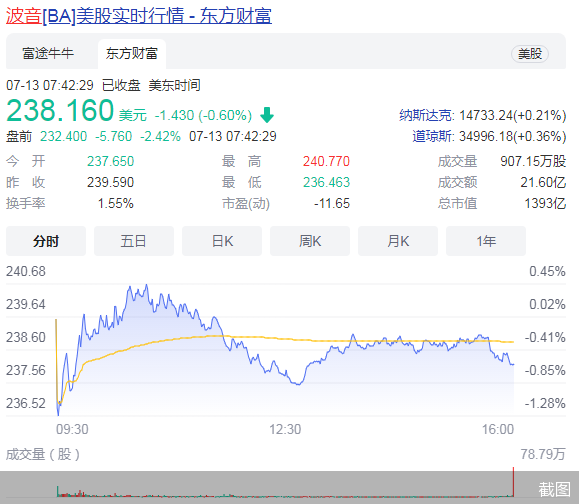Click the 最低 value 236.463

[326, 182]
